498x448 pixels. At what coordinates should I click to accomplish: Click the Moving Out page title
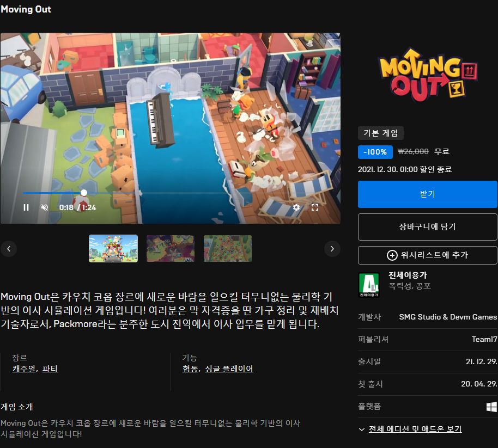coord(26,9)
